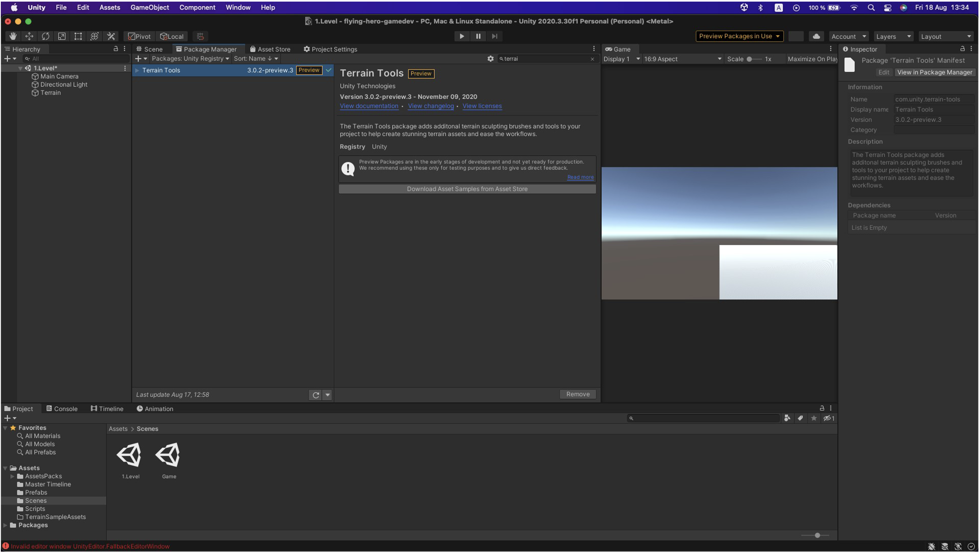Toggle grid snapping icon in toolbar
This screenshot has width=980, height=552.
(x=200, y=36)
